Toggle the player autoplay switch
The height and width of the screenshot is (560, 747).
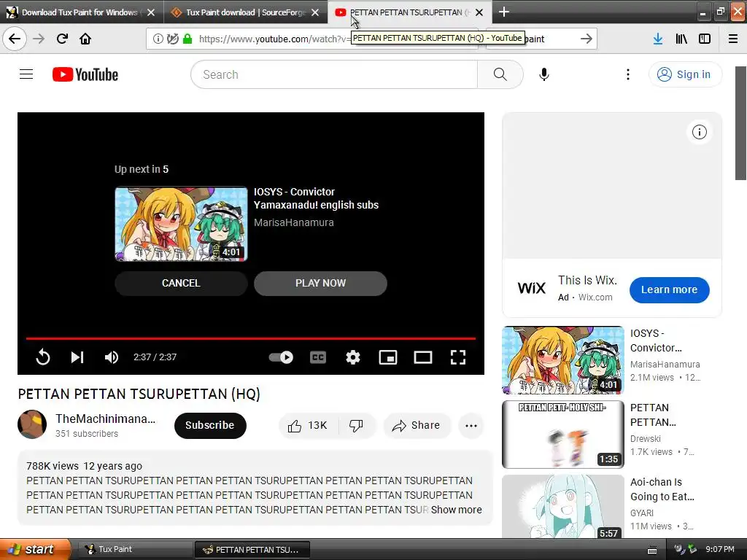click(x=281, y=357)
